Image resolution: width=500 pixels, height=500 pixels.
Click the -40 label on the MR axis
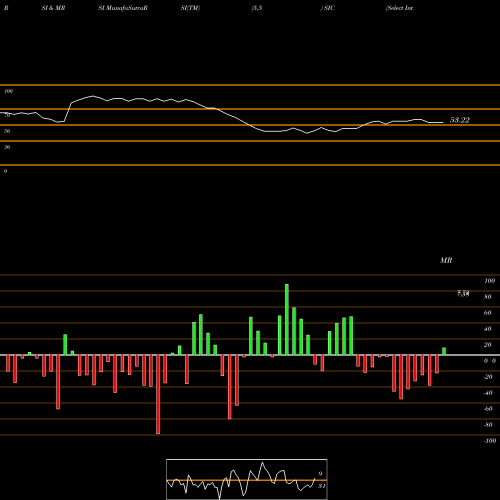tap(487, 393)
